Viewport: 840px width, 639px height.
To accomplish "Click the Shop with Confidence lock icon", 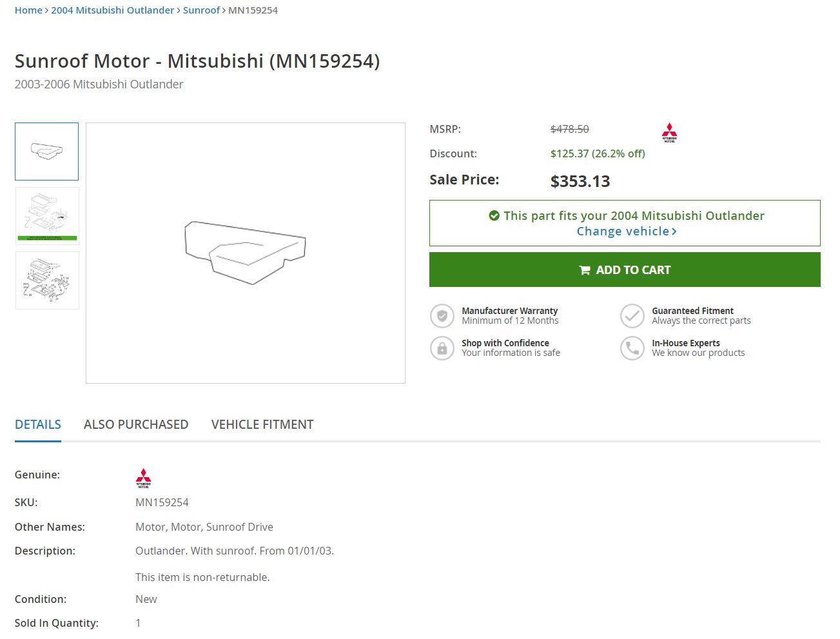I will coord(442,348).
